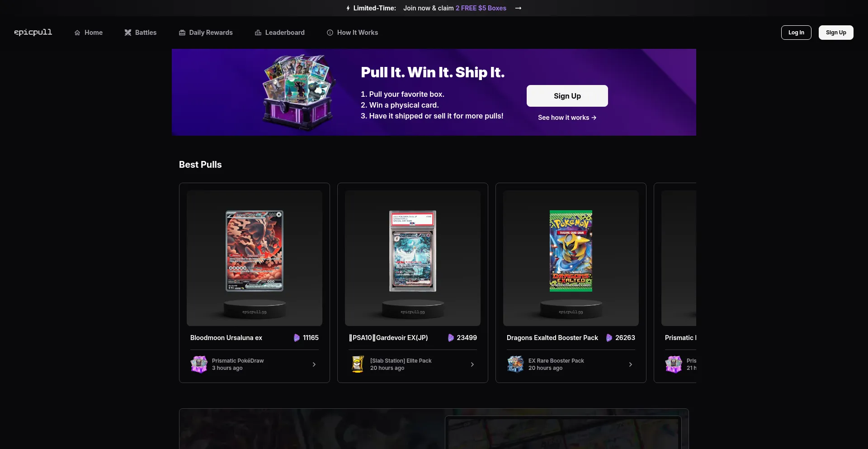Click the Leaderboard podium icon
This screenshot has height=449, width=868.
pos(258,33)
